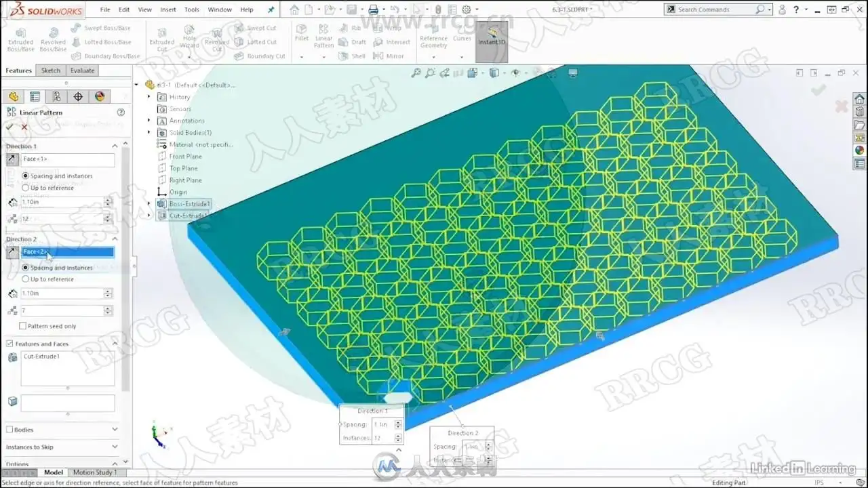Select Cut-Extrude1 in features list
This screenshot has height=488, width=868.
click(x=41, y=357)
